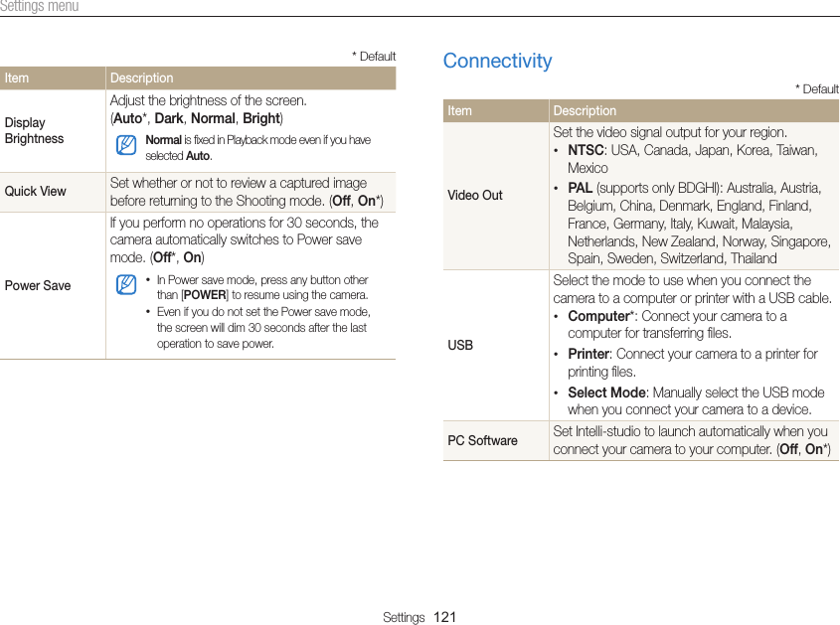Select the 'Video Out' item cell
This screenshot has width=840, height=625.
pos(495,196)
